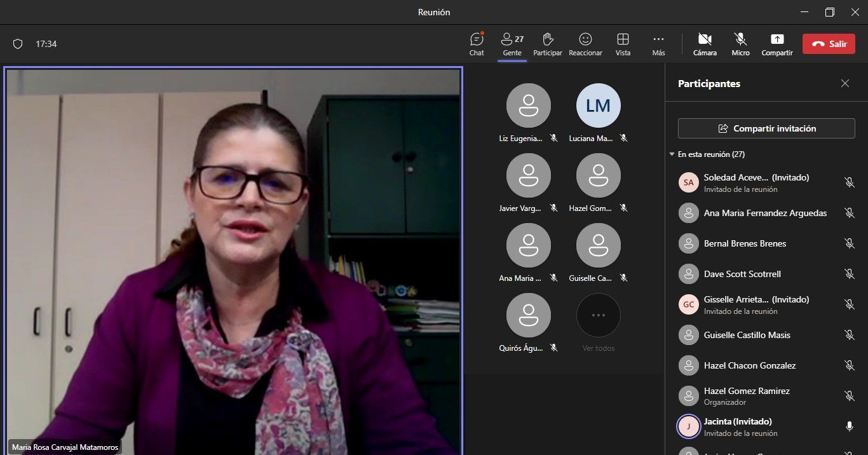The image size is (868, 455).
Task: Open the Reaccionar emoji menu
Action: point(585,43)
